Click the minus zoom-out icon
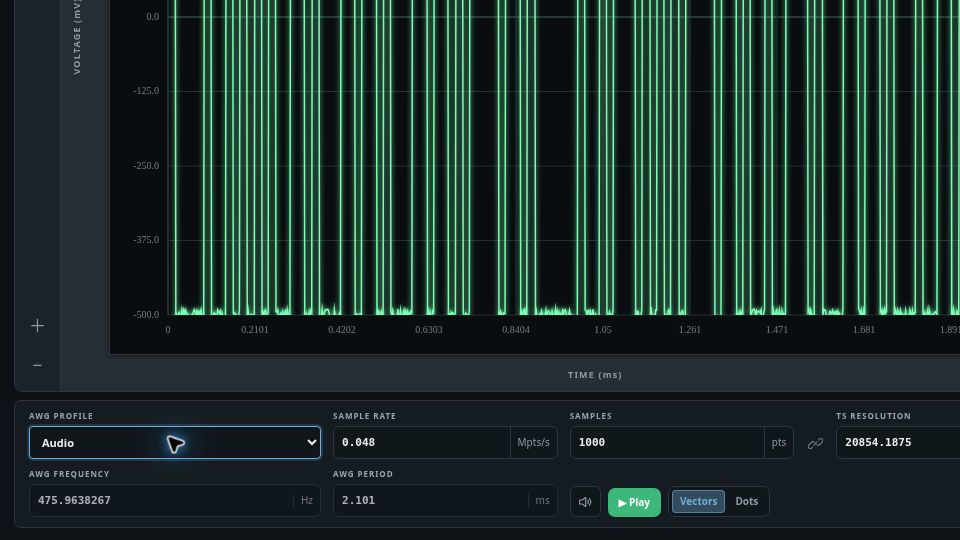 pyautogui.click(x=37, y=366)
